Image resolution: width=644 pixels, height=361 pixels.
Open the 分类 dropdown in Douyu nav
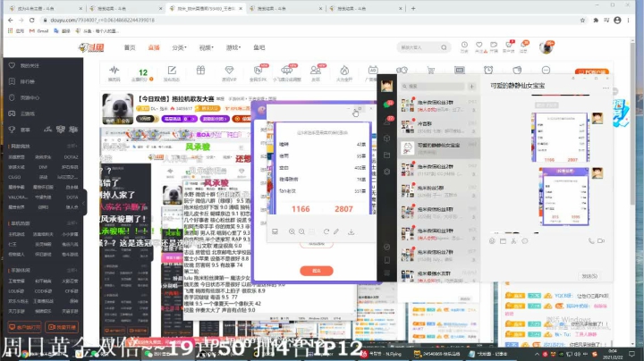pos(179,47)
